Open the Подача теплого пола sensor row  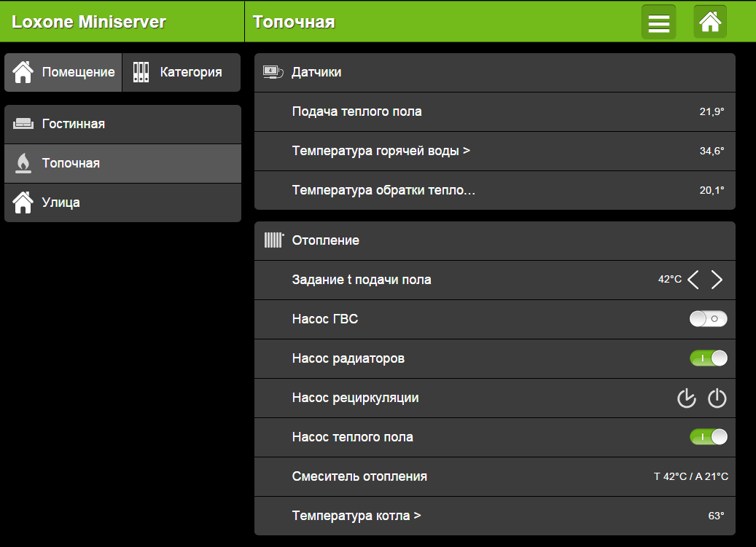pyautogui.click(x=495, y=111)
